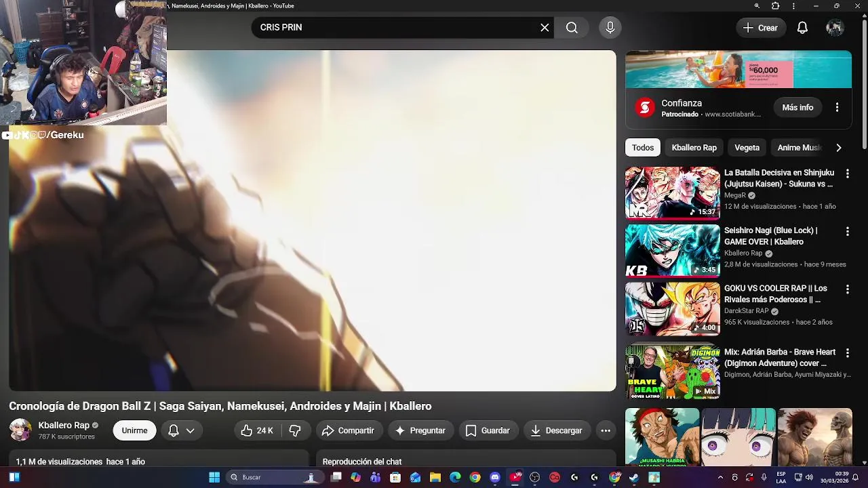Click the browser zoom magnifier icon in title bar

(757, 6)
